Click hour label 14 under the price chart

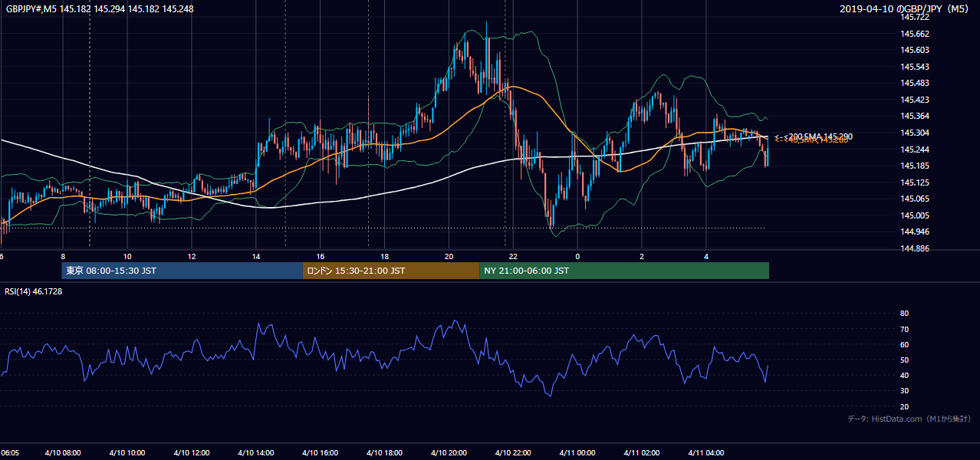(x=256, y=256)
